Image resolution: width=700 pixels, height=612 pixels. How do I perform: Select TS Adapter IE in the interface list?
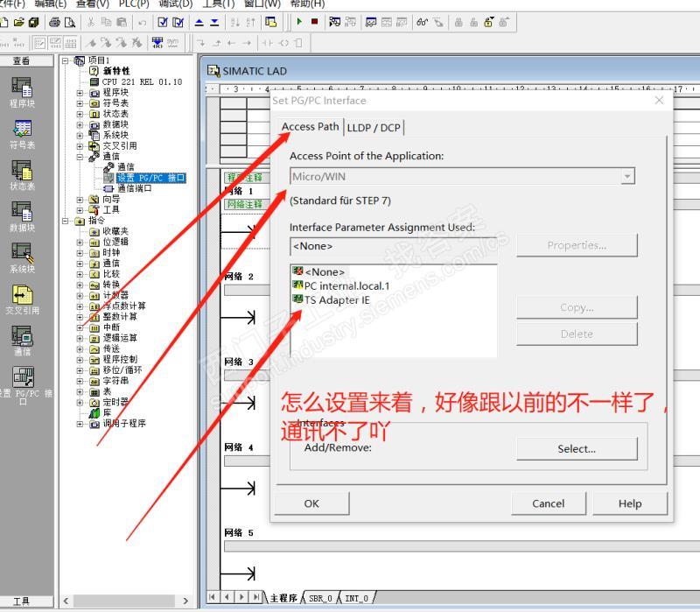(x=332, y=299)
